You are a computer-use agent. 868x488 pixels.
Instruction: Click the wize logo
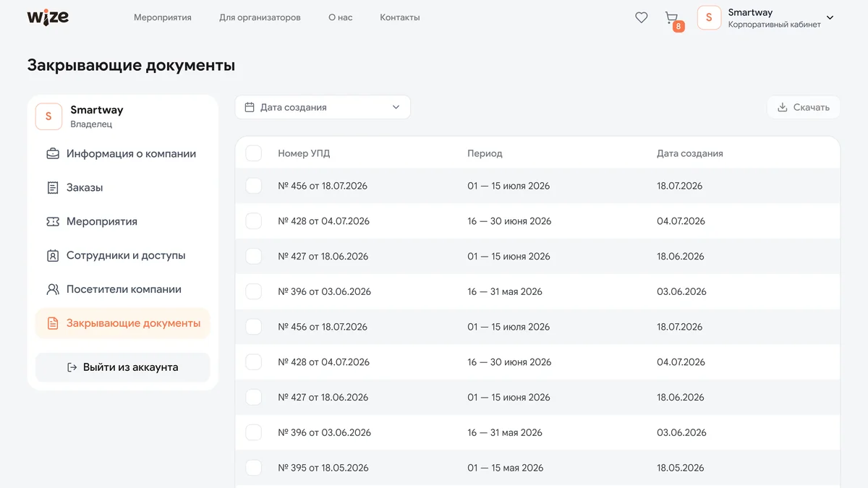[48, 17]
